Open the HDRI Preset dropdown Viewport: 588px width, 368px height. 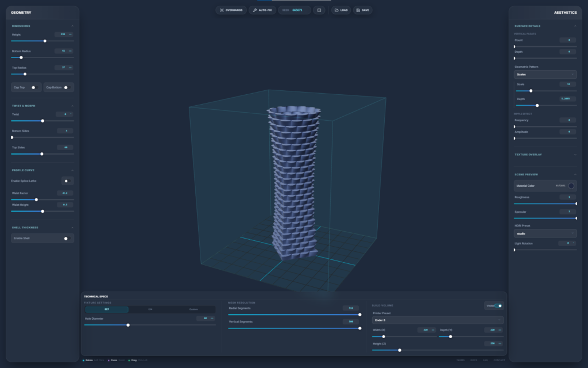pos(545,233)
